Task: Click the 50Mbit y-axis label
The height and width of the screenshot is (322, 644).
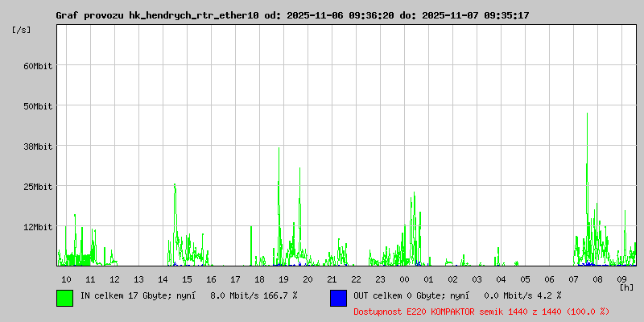Action: (x=37, y=106)
